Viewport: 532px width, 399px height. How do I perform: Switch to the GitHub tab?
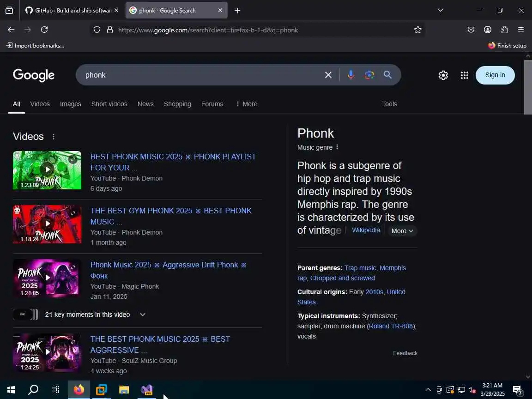point(72,11)
